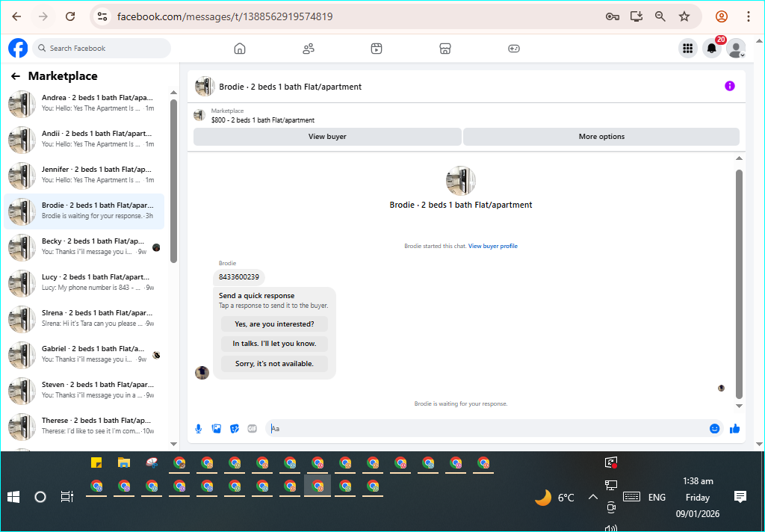Open Chrome profile icon
This screenshot has width=765, height=532.
722,16
